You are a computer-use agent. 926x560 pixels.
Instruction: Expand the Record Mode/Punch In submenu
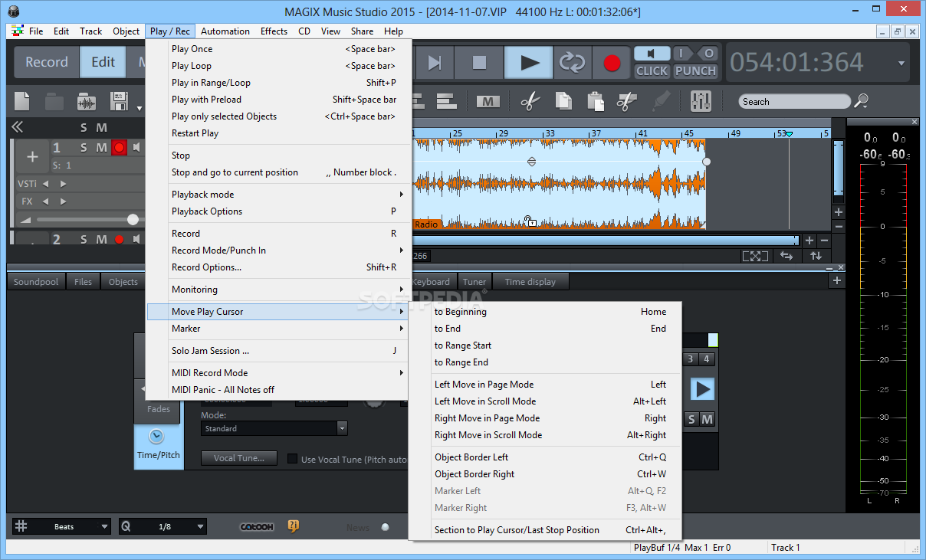point(279,251)
